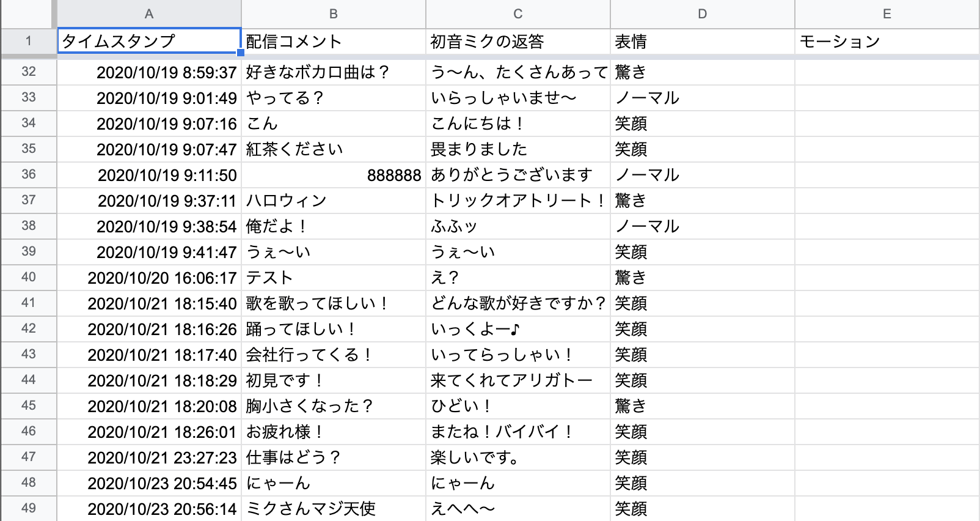Image resolution: width=980 pixels, height=521 pixels.
Task: Click timestamp 2020/10/19 9:07:16
Action: 149,124
